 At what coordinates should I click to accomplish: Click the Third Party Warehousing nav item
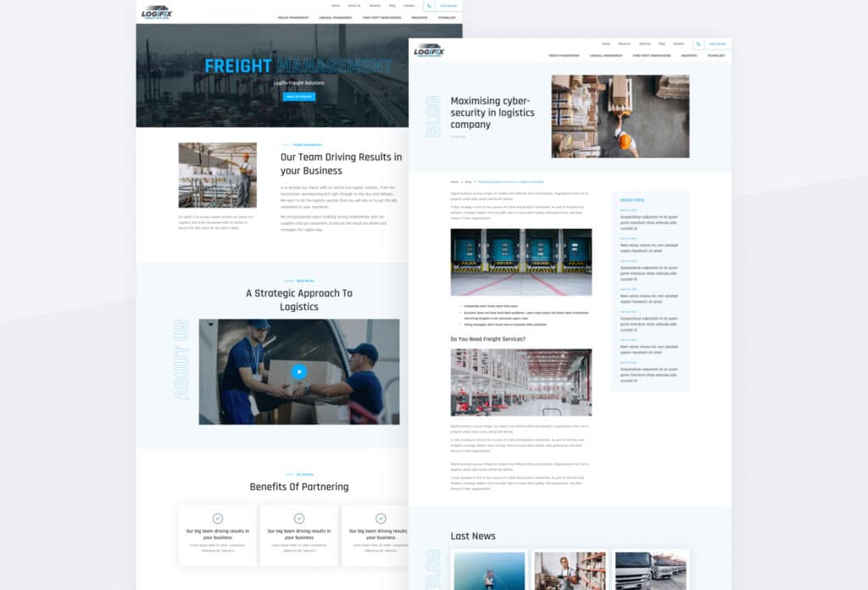(652, 54)
